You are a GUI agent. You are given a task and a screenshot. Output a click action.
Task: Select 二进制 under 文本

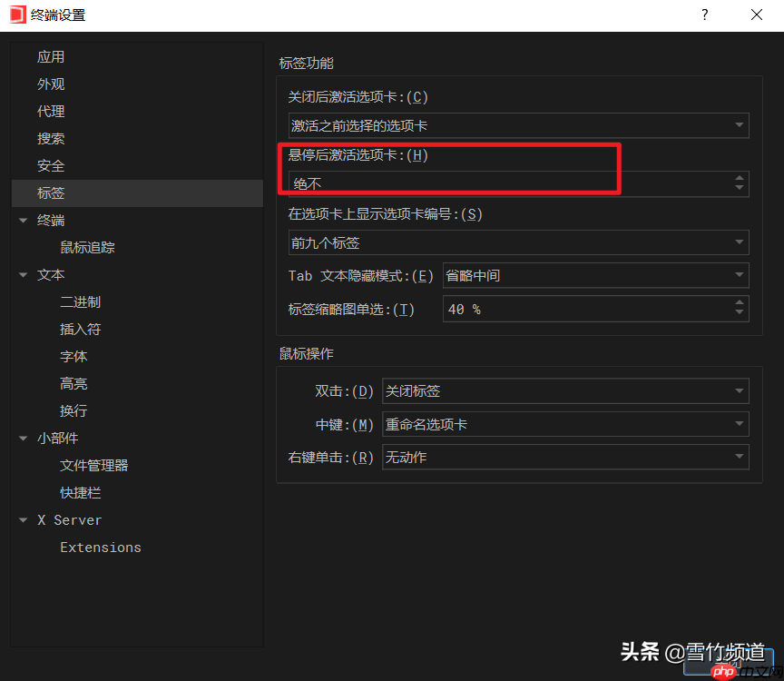coord(80,302)
